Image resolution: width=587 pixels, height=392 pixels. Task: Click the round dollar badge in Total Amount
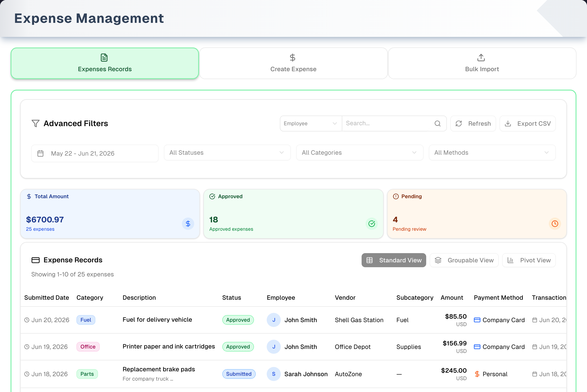click(188, 223)
